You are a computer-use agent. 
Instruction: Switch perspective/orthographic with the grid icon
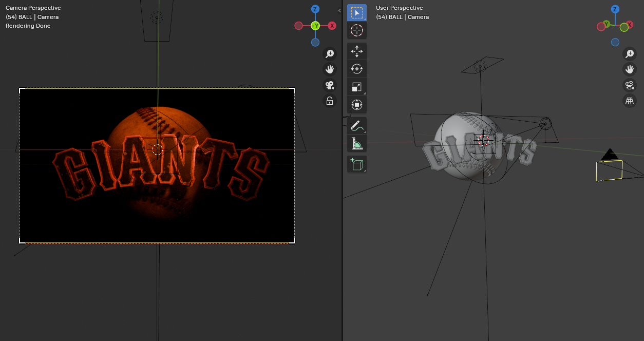click(x=630, y=101)
